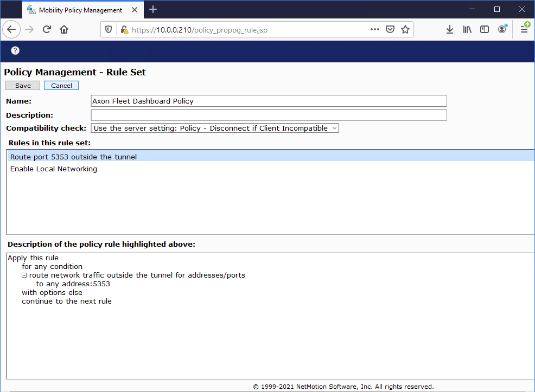This screenshot has height=392, width=535.
Task: Click the Description text field
Action: [x=269, y=115]
